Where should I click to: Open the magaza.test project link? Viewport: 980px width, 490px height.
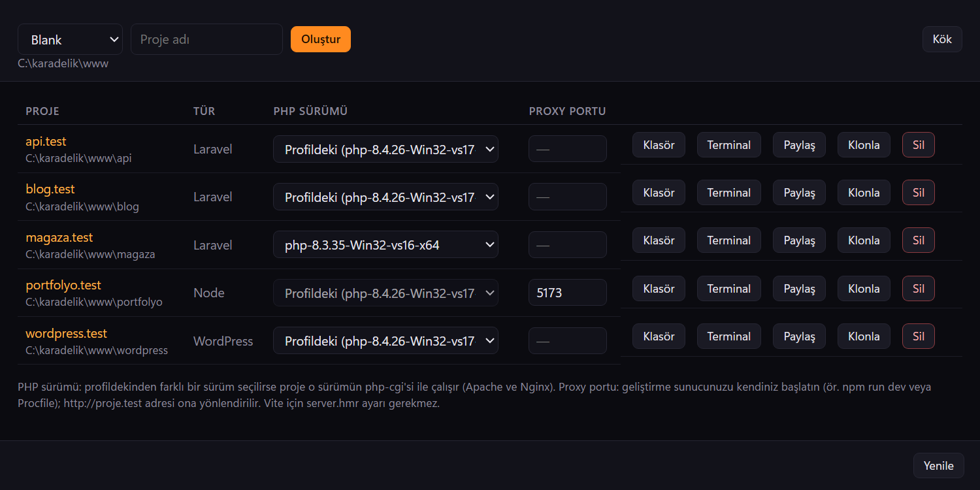[59, 237]
